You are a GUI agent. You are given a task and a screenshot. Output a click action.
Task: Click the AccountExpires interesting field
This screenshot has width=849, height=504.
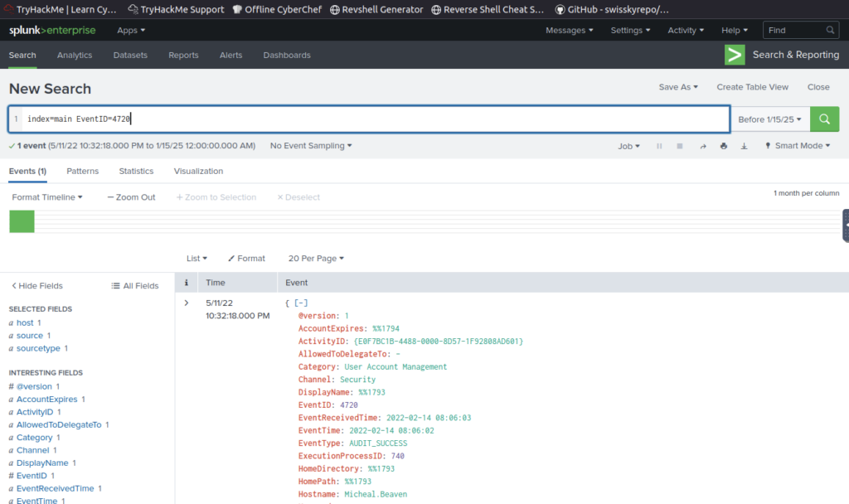coord(46,400)
